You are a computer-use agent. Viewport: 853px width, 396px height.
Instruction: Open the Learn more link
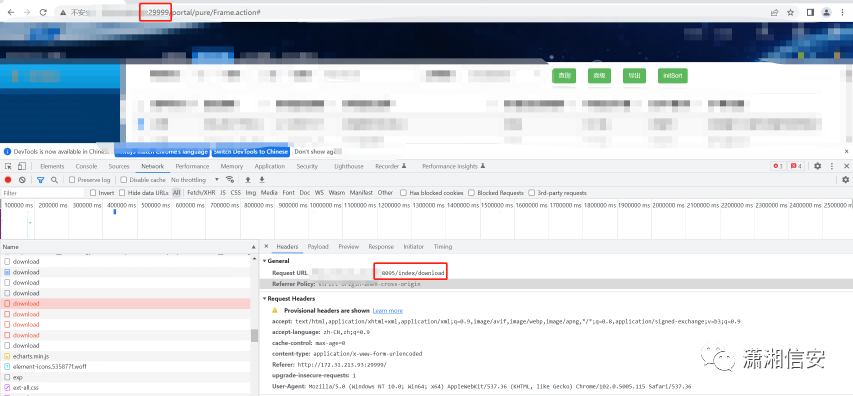[387, 311]
